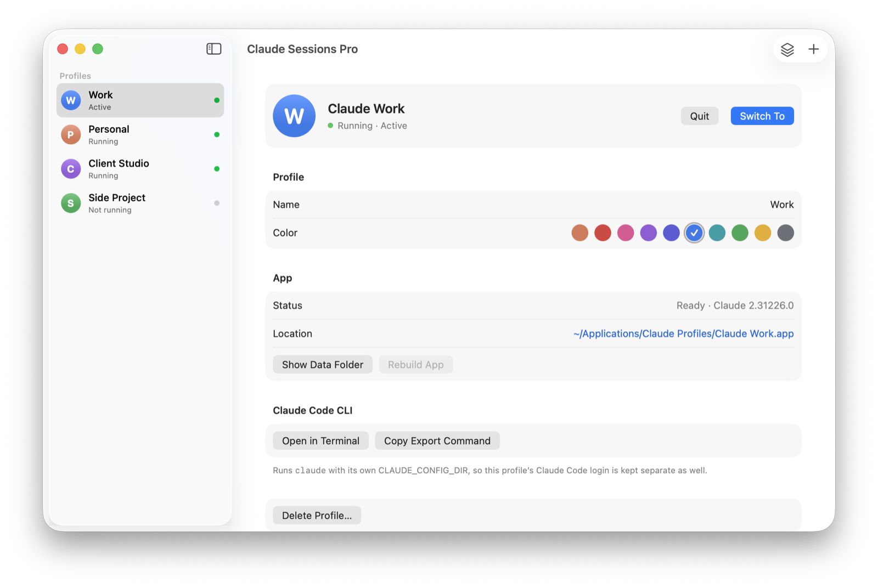
Task: Choose the red color swatch
Action: point(603,233)
